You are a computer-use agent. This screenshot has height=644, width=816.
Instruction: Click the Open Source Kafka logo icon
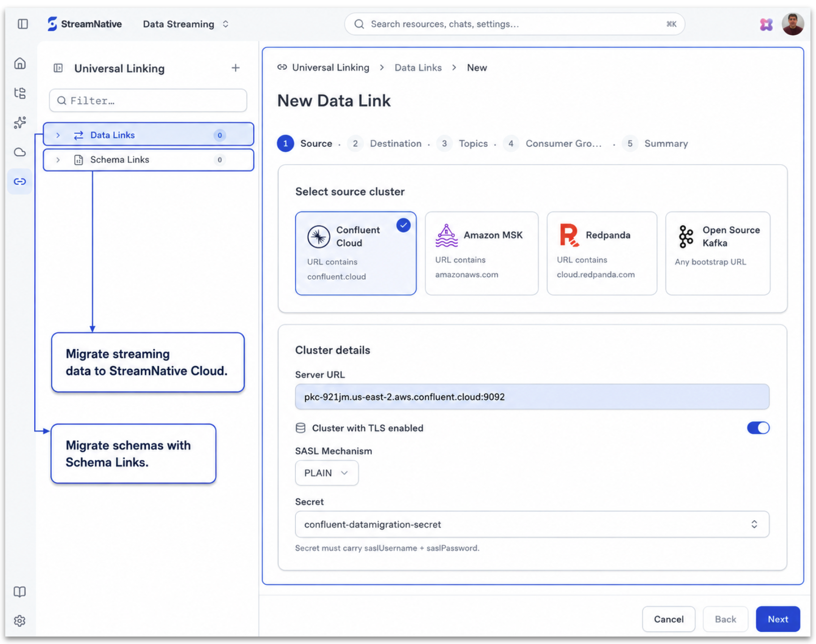point(686,237)
